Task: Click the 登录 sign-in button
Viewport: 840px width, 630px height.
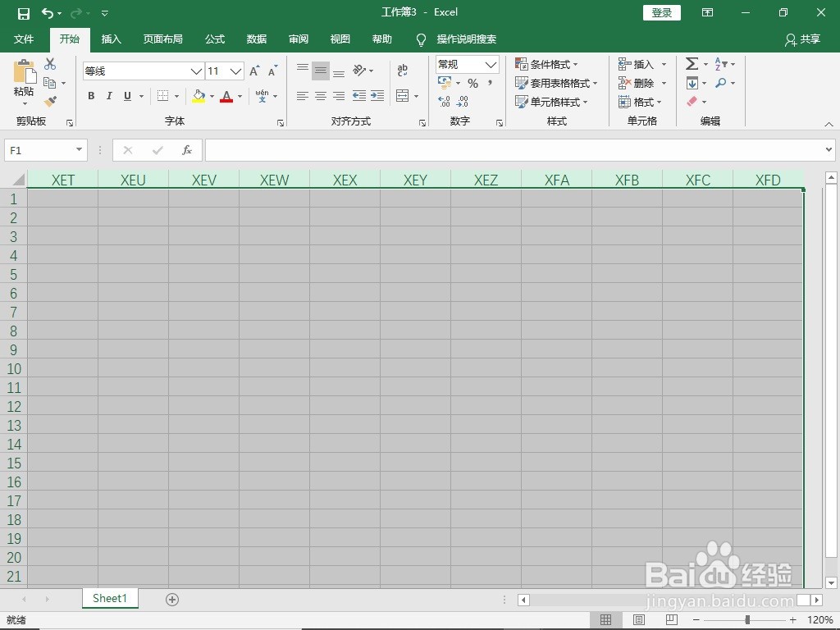Action: click(x=661, y=12)
